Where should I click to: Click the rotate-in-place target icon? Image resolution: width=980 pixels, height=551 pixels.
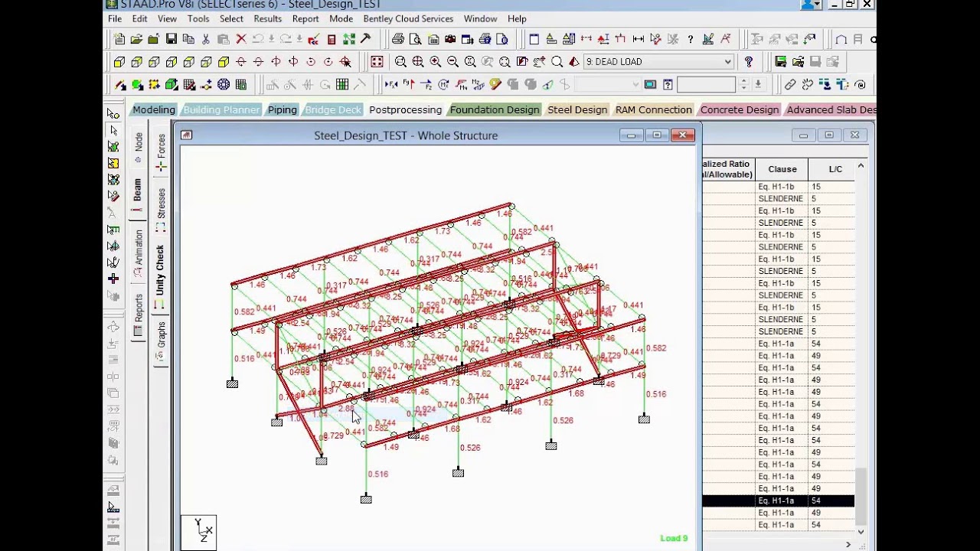345,61
